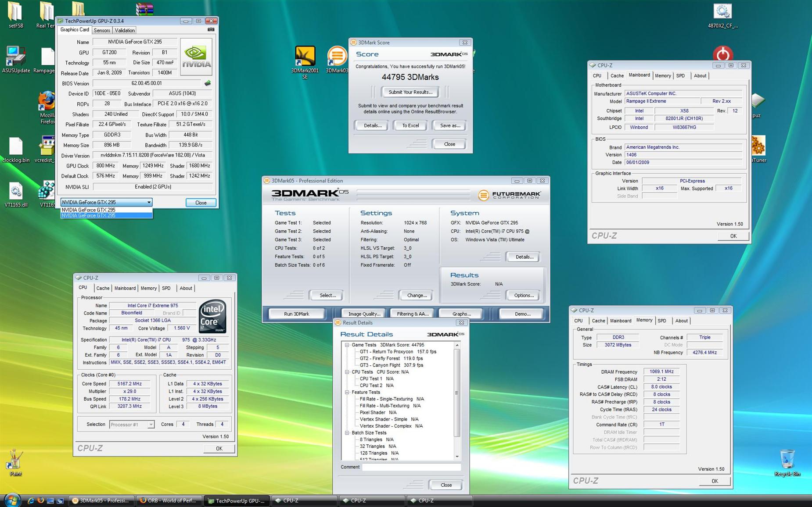Click Save as... in 3DMark Score
812x507 pixels.
pos(450,125)
